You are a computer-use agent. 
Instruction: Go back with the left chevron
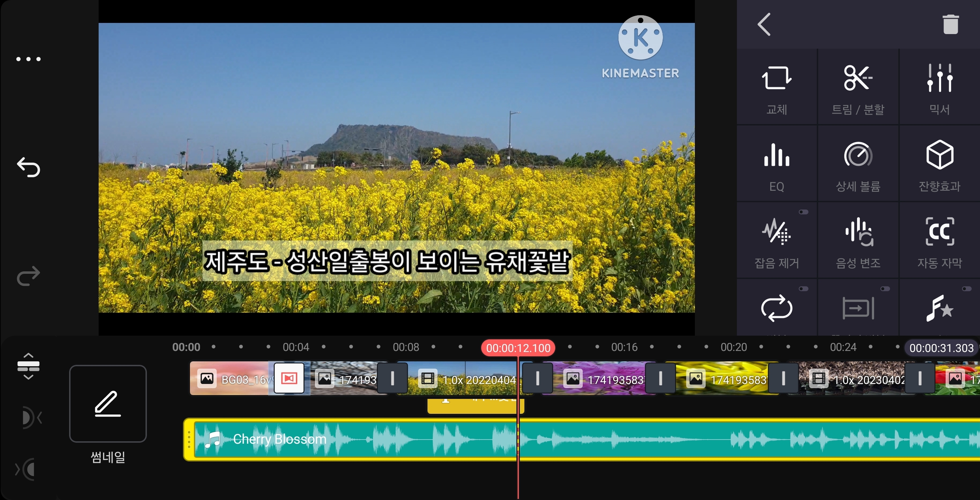point(764,24)
